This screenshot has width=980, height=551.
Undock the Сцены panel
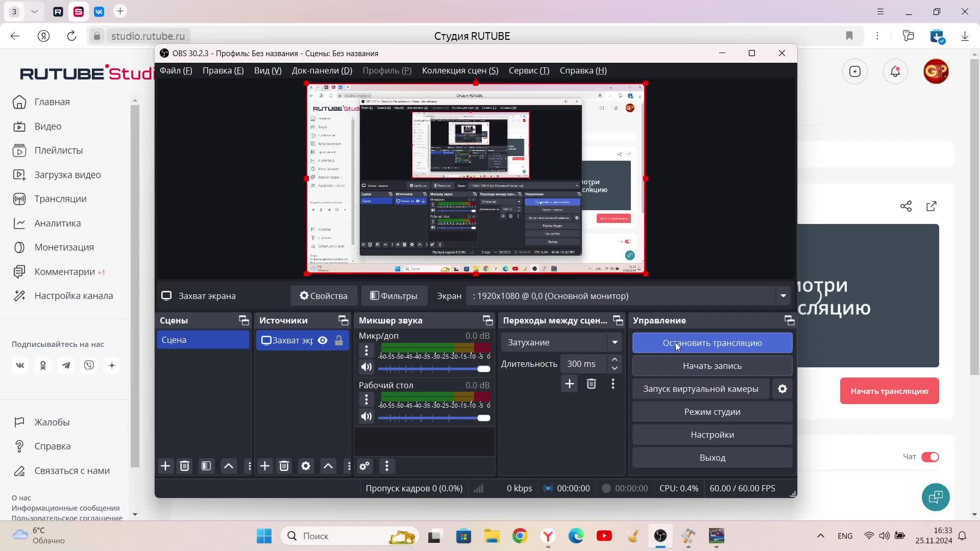[x=243, y=320]
